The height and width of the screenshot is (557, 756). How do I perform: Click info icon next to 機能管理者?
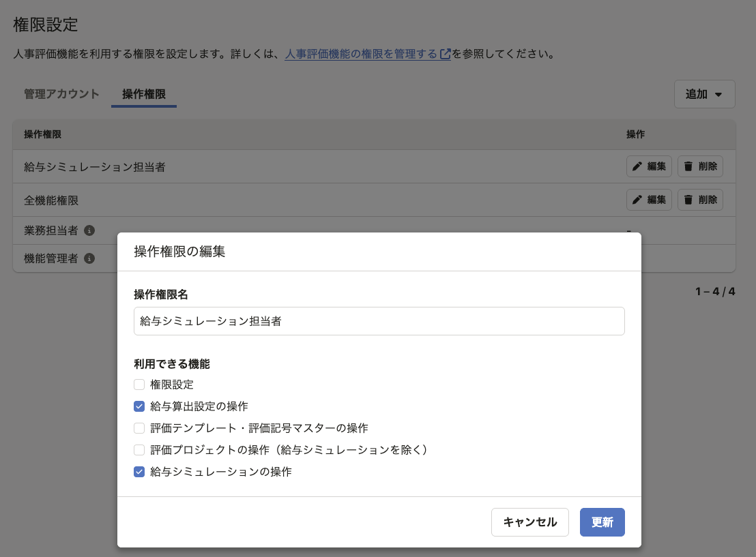[x=89, y=258]
